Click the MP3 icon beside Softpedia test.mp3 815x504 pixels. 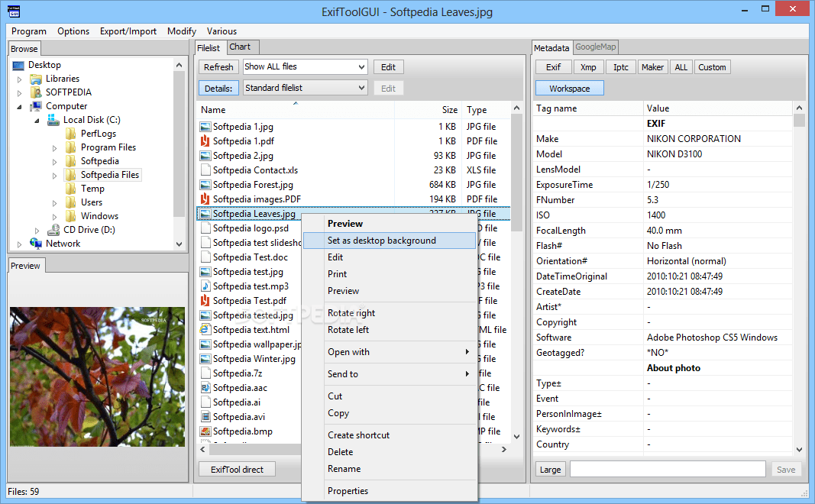coord(204,286)
